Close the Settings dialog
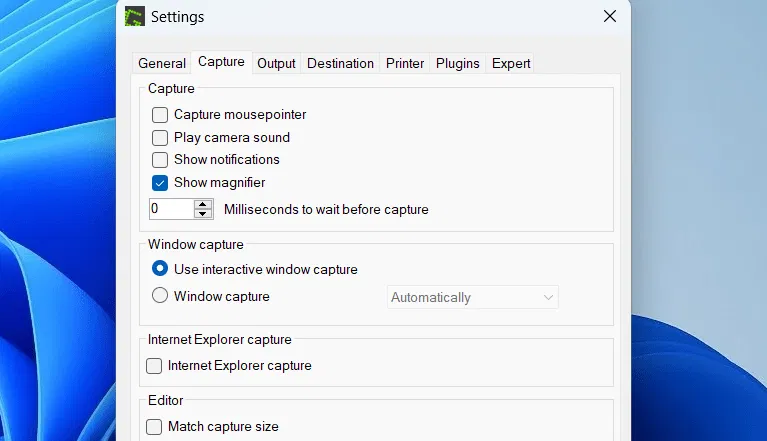 pos(609,16)
